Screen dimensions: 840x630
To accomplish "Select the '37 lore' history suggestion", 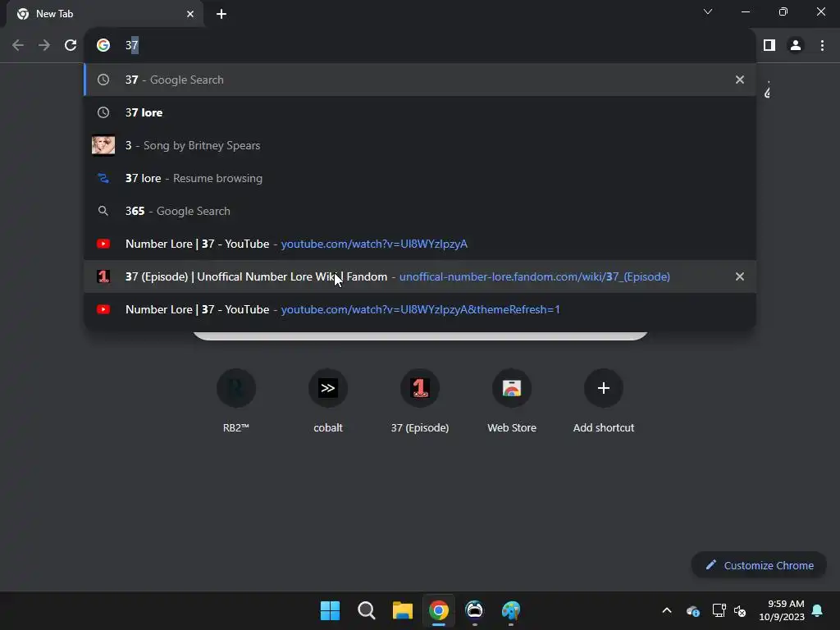I will pyautogui.click(x=419, y=112).
